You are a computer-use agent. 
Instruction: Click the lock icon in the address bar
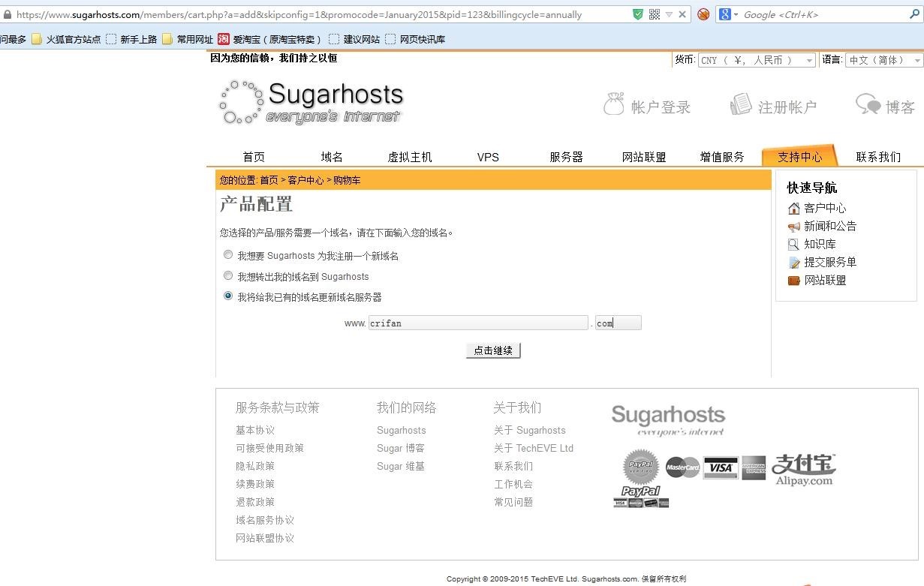click(x=7, y=14)
